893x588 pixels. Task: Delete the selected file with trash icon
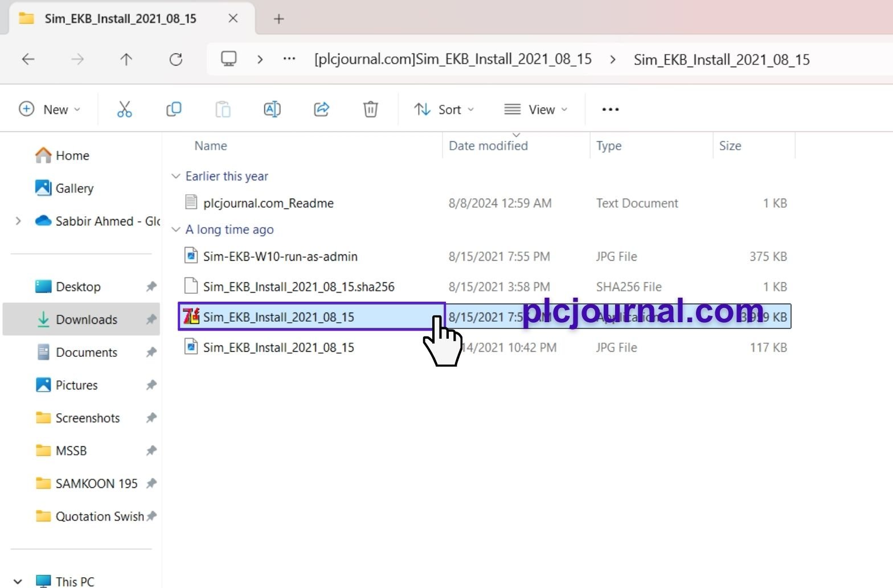point(371,109)
